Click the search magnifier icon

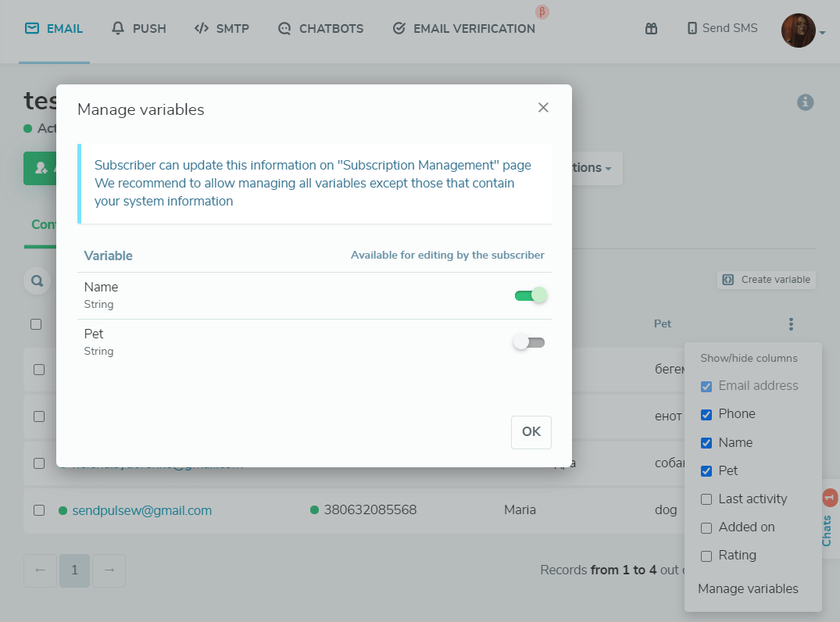click(x=36, y=280)
